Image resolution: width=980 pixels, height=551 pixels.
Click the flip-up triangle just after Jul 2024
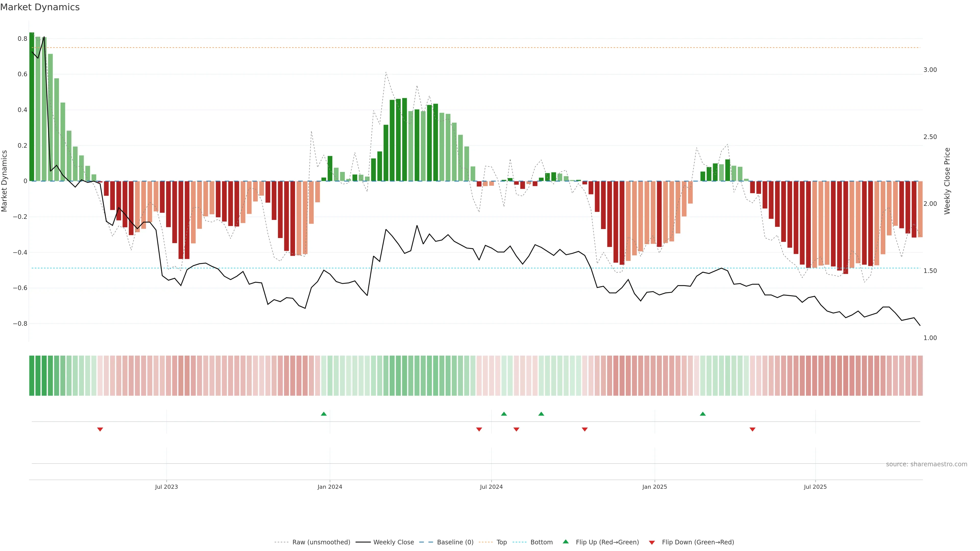(504, 414)
